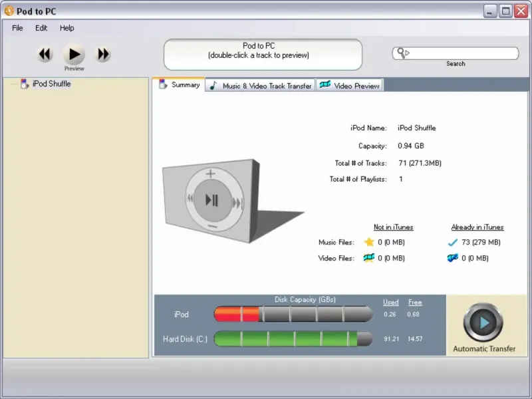
Task: Click the rewind previous track button
Action: (45, 55)
